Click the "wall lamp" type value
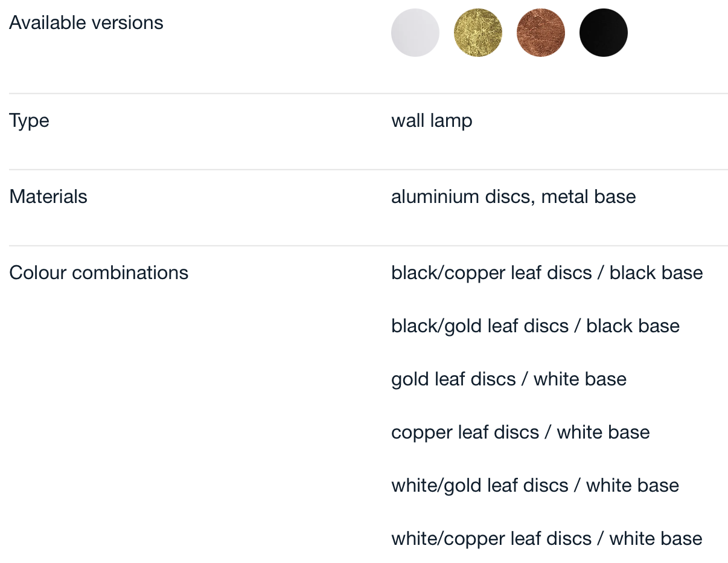Viewport: 728px width, 563px height. tap(432, 121)
